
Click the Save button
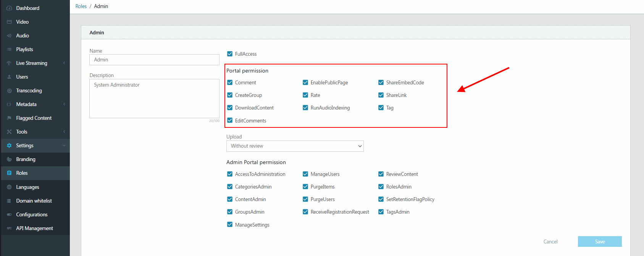coord(600,242)
